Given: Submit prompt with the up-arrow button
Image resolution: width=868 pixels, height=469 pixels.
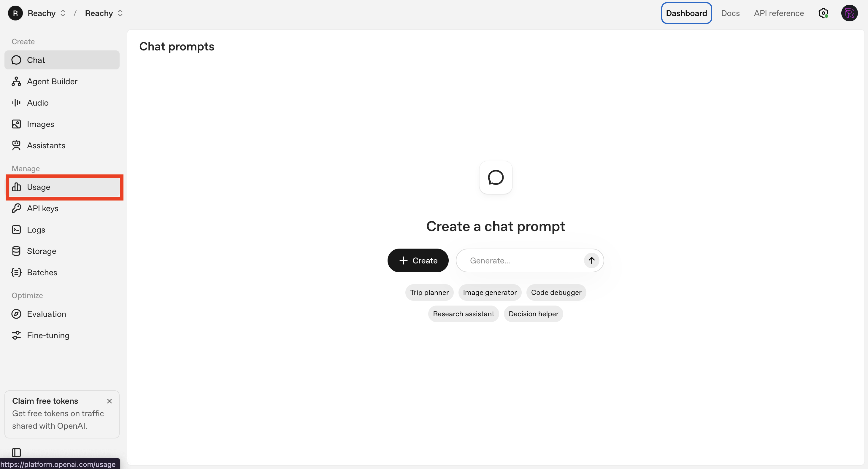Looking at the screenshot, I should (591, 260).
